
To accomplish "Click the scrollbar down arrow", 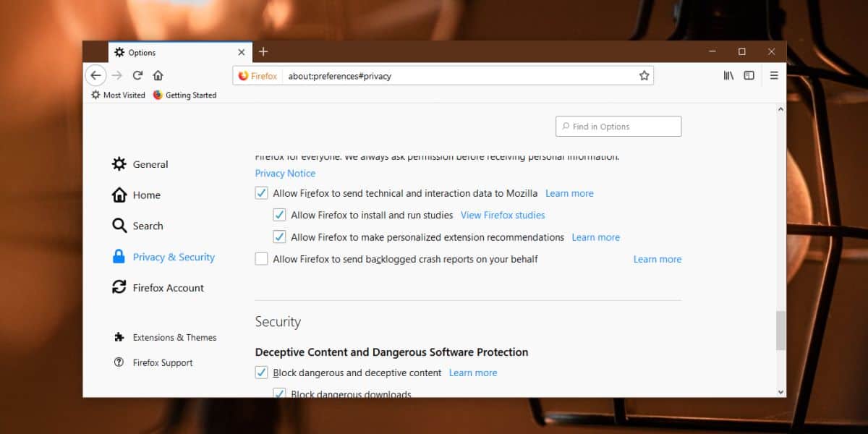I will (x=780, y=391).
